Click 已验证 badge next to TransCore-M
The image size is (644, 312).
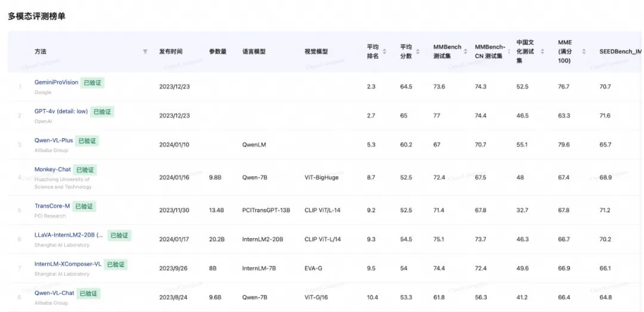click(x=84, y=207)
